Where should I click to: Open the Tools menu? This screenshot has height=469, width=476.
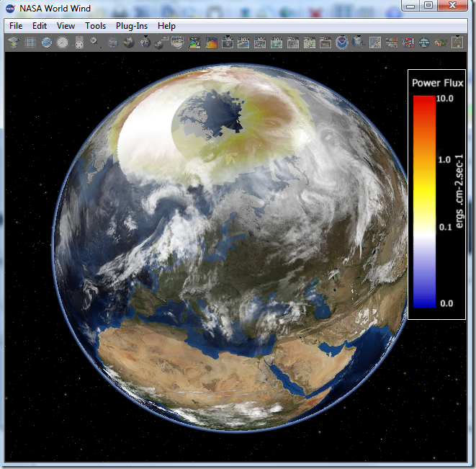click(x=95, y=26)
